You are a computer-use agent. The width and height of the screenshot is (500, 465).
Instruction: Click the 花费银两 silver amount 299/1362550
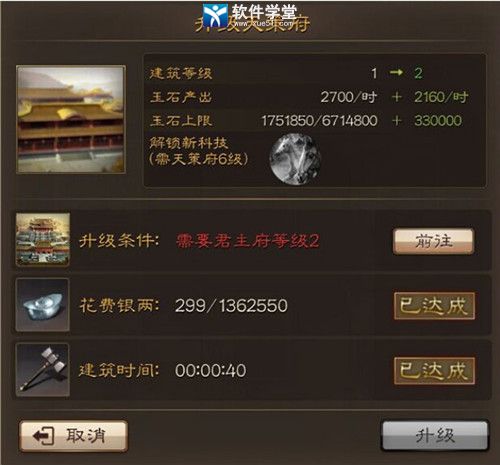(231, 305)
